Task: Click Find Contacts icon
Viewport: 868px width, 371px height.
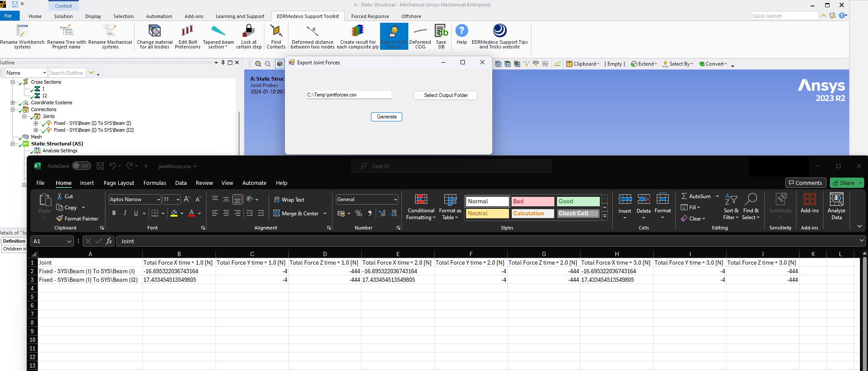Action: 276,31
